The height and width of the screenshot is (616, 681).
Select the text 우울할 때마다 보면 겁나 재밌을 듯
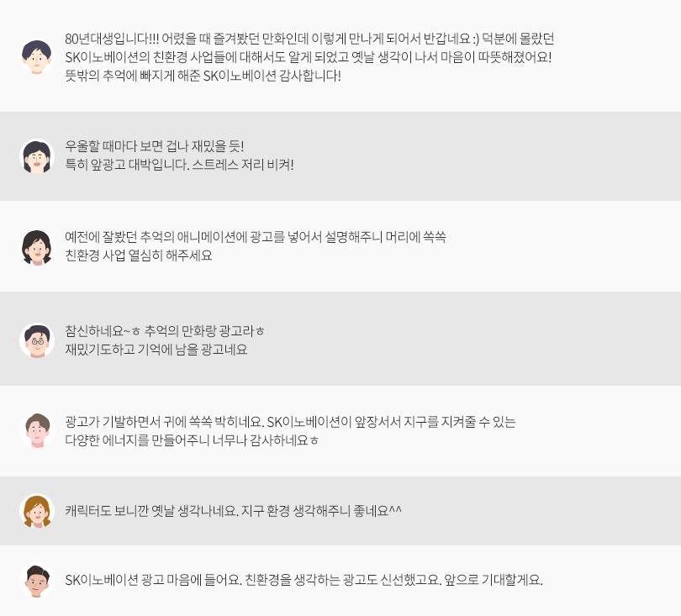[x=154, y=146]
